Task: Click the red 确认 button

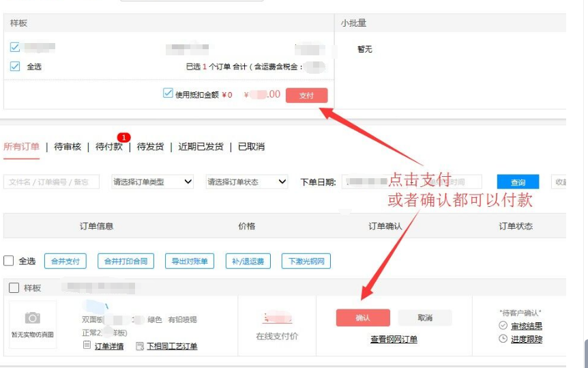Action: [x=362, y=318]
